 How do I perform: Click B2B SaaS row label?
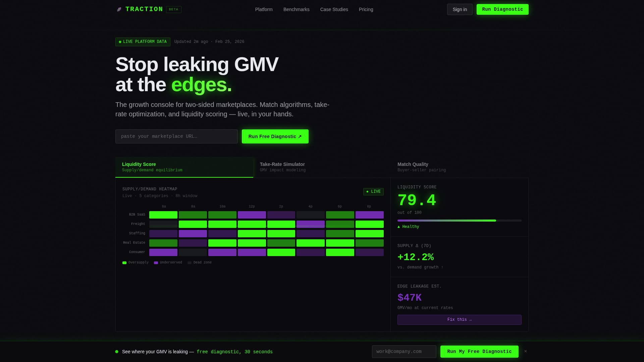(137, 215)
